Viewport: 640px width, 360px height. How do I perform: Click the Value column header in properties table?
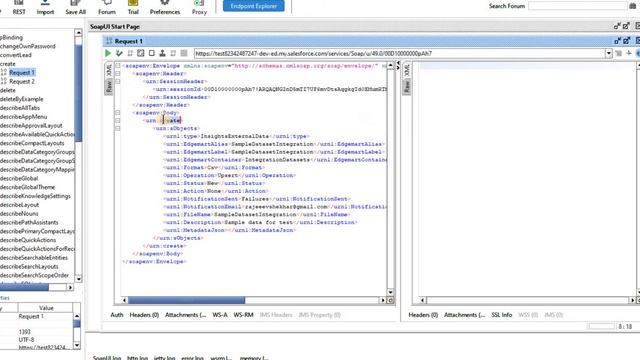pyautogui.click(x=46, y=308)
